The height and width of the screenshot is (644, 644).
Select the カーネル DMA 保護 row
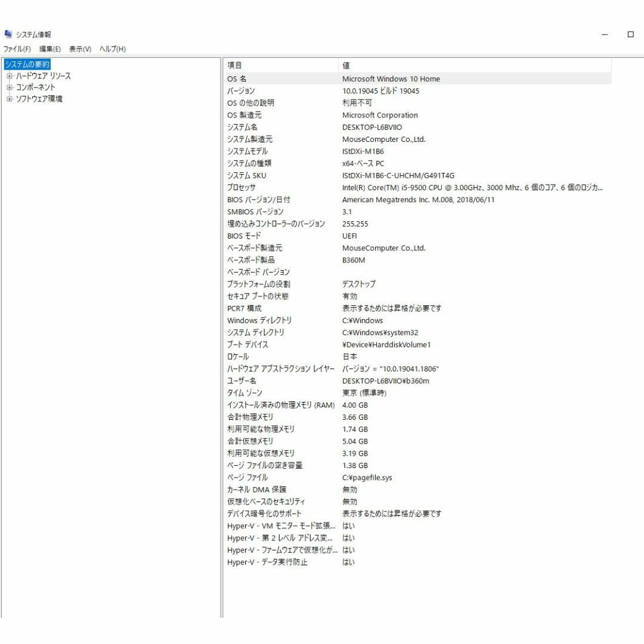coord(418,490)
